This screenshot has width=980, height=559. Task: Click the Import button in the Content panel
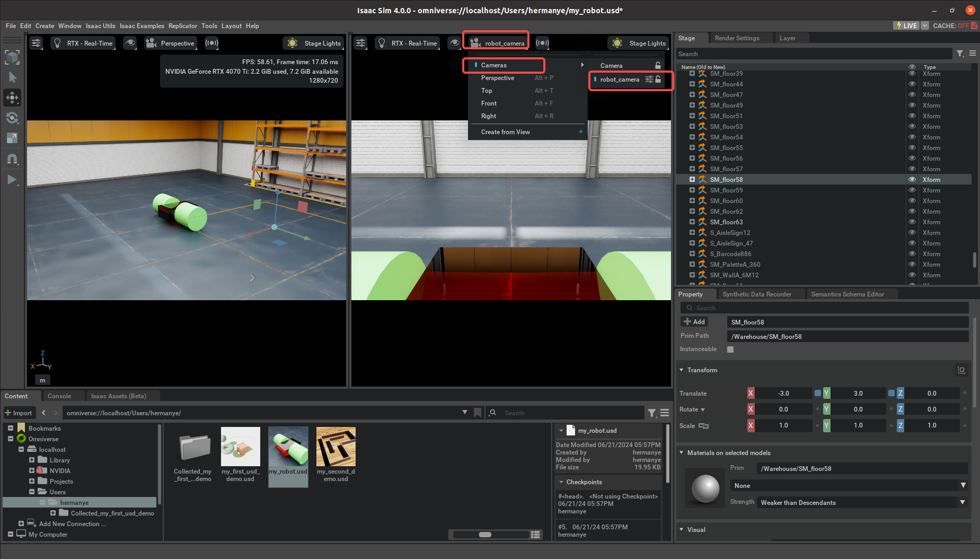tap(19, 413)
